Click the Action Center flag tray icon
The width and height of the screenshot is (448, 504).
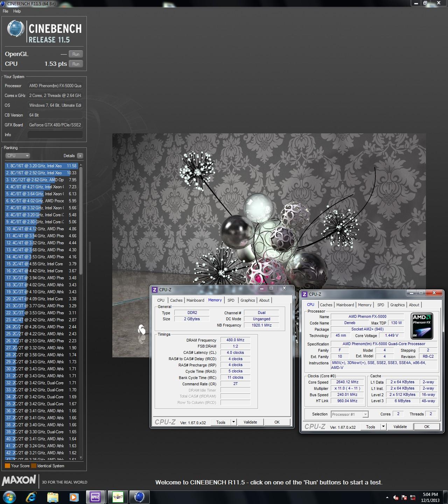[x=405, y=497]
